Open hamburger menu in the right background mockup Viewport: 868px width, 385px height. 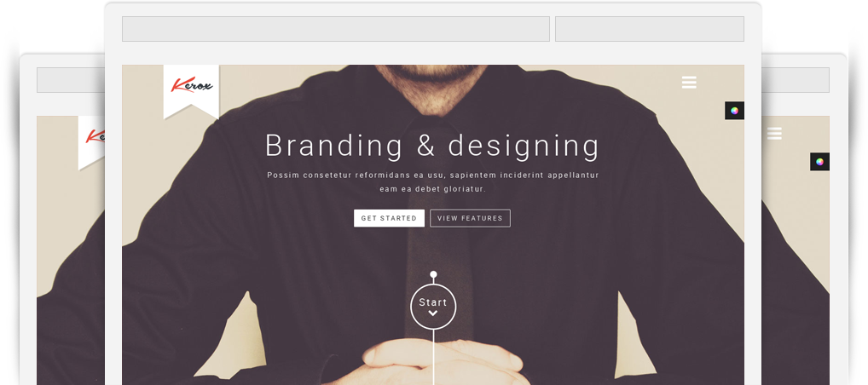(x=774, y=134)
